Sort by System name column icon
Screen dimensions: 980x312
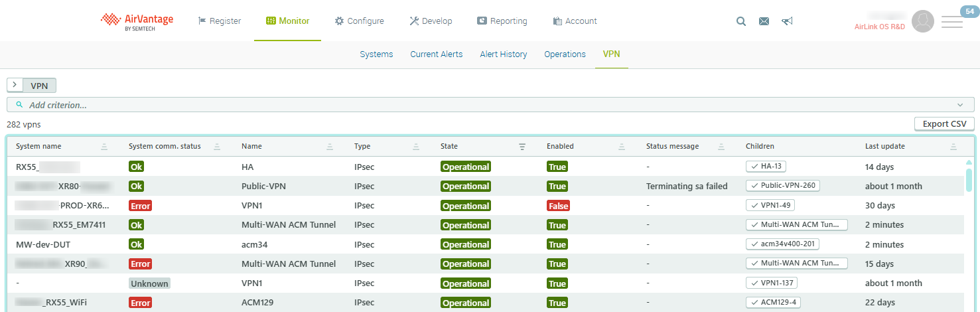104,147
